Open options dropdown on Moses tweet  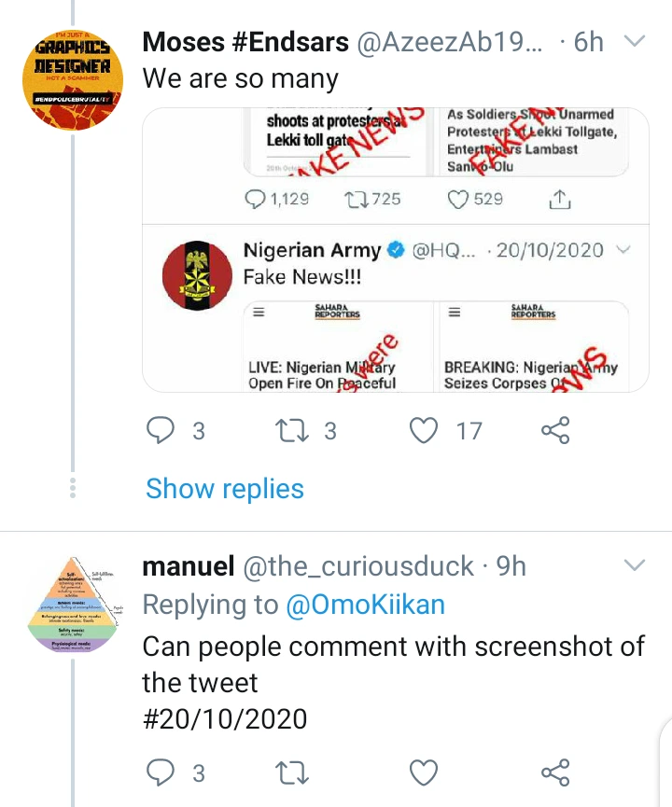point(634,41)
